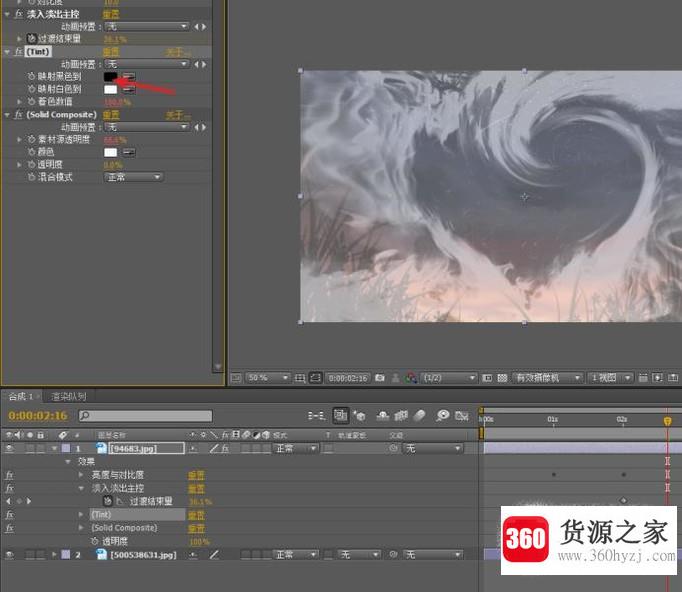Click the 重置 link beside (Tint) in effects panel
682x592 pixels.
[x=111, y=52]
